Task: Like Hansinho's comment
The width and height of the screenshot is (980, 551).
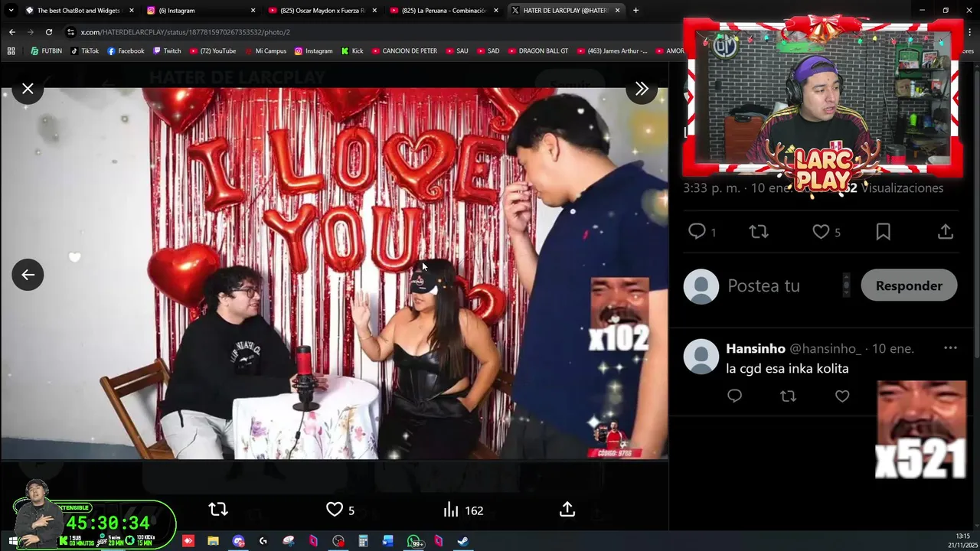Action: [x=842, y=396]
